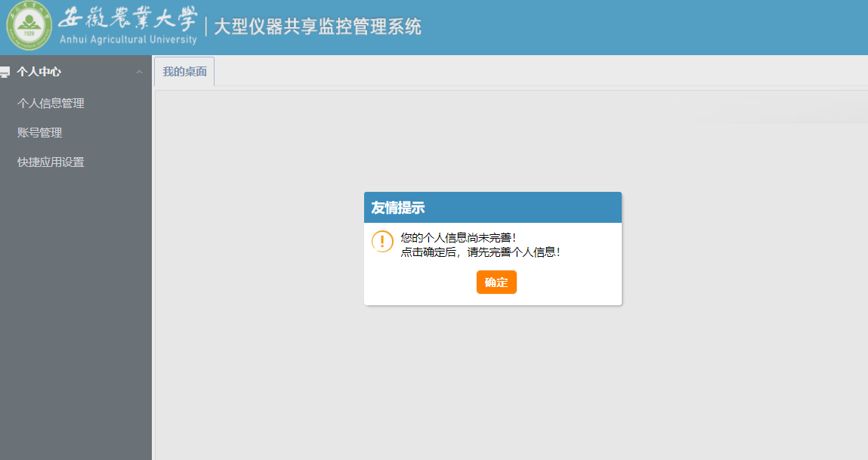Image resolution: width=868 pixels, height=460 pixels.
Task: Collapse the 个人中心 section using its chevron
Action: click(139, 72)
